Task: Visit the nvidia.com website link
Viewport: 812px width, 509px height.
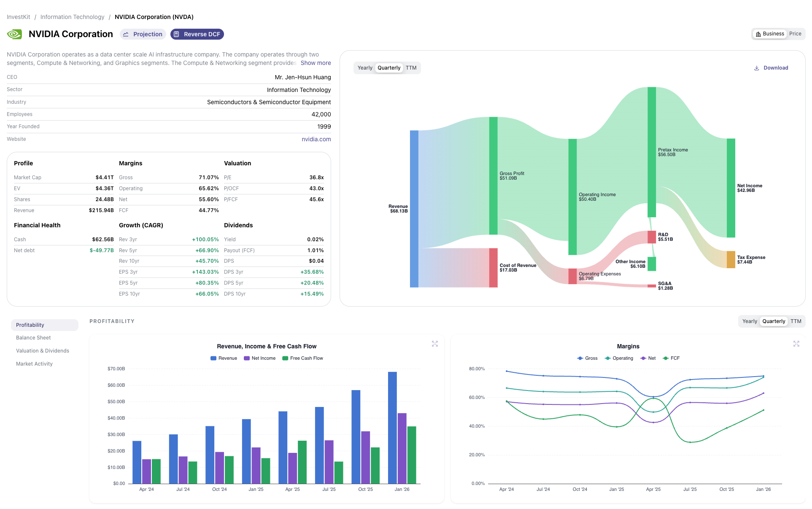Action: pyautogui.click(x=316, y=139)
